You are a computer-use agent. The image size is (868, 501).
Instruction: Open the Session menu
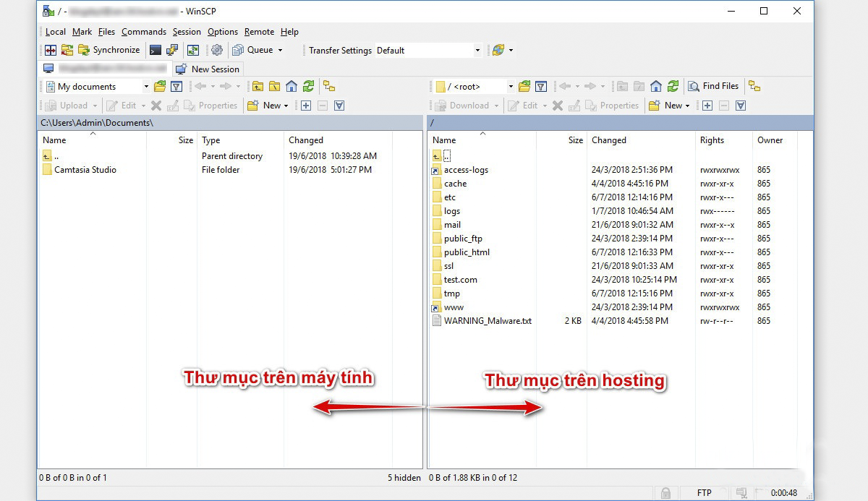(187, 32)
